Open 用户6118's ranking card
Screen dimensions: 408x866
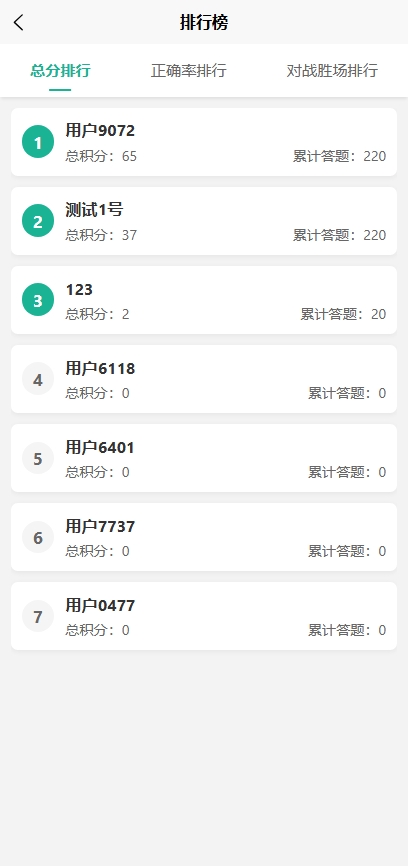point(204,379)
